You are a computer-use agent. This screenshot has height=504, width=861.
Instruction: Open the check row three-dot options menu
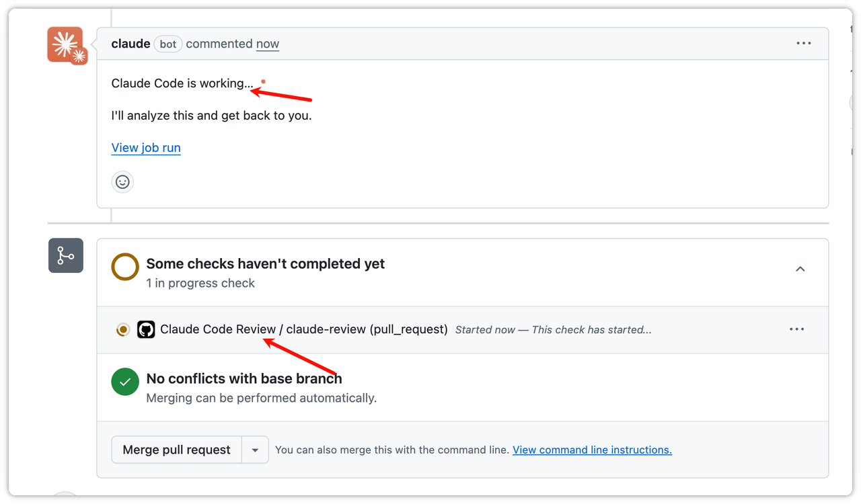tap(796, 329)
